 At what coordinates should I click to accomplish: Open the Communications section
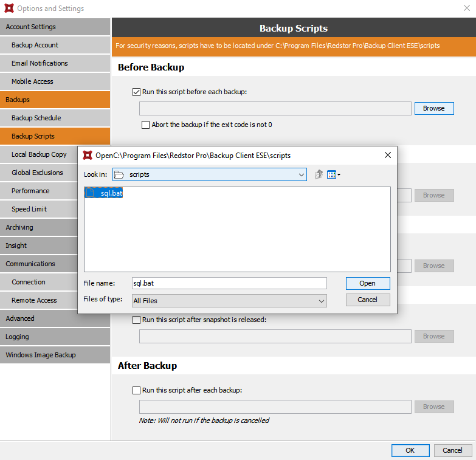pyautogui.click(x=39, y=264)
